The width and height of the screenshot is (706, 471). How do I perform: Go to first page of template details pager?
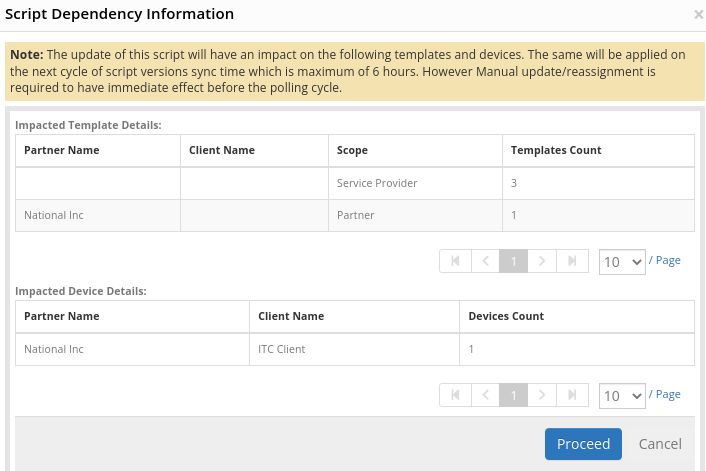coord(455,261)
